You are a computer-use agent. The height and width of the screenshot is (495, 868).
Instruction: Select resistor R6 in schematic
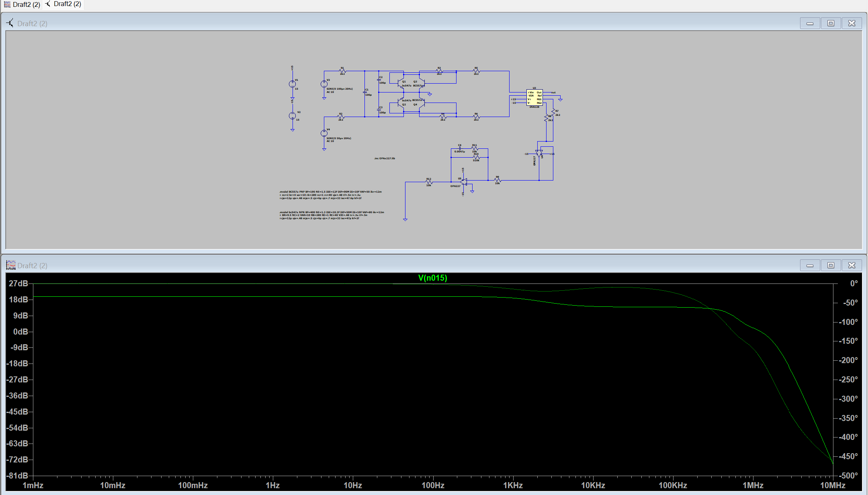[476, 117]
